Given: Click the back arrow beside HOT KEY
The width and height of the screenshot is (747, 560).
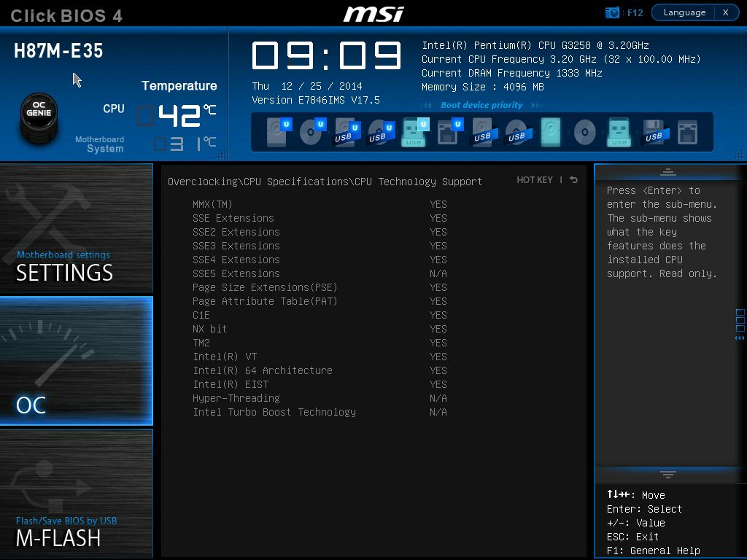Looking at the screenshot, I should [573, 180].
